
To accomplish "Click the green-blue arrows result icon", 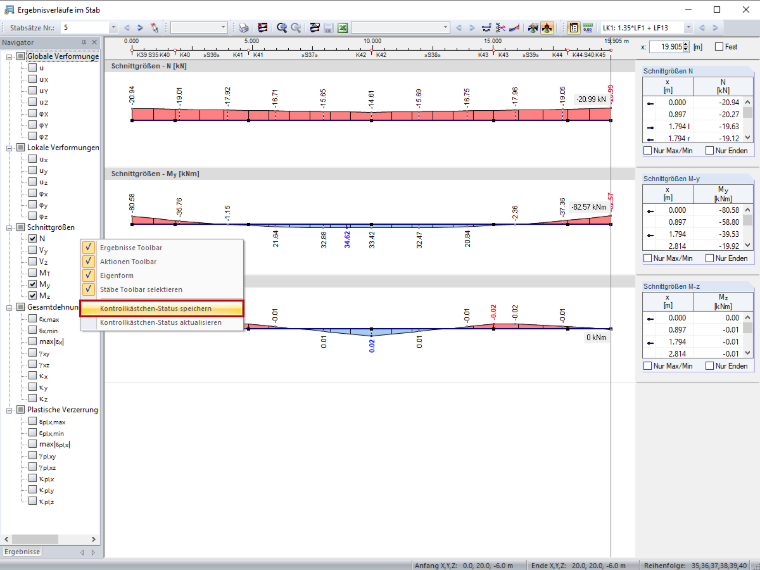I will [533, 28].
